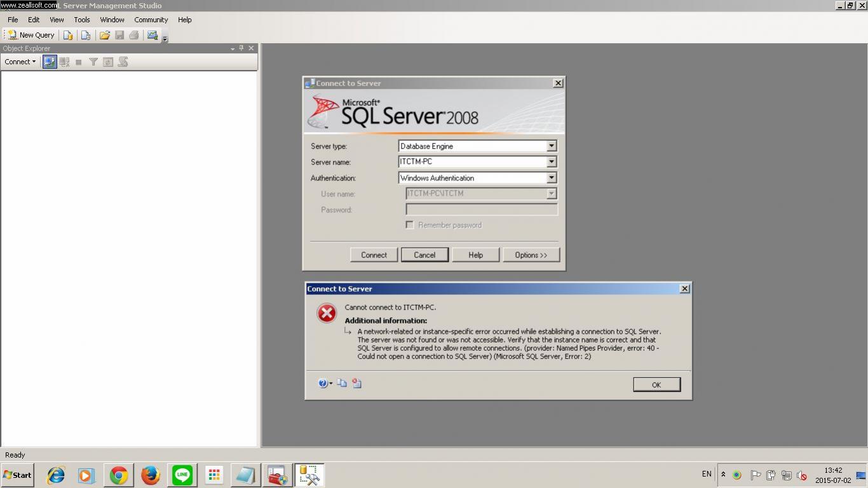Open the Window menu
The height and width of the screenshot is (488, 868).
coord(112,20)
